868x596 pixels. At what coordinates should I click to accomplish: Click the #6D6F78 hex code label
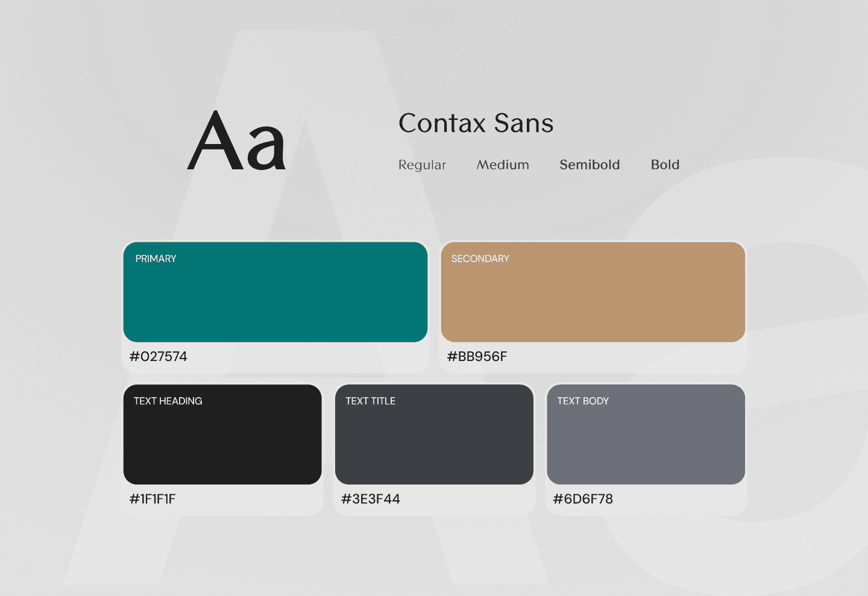pyautogui.click(x=583, y=499)
